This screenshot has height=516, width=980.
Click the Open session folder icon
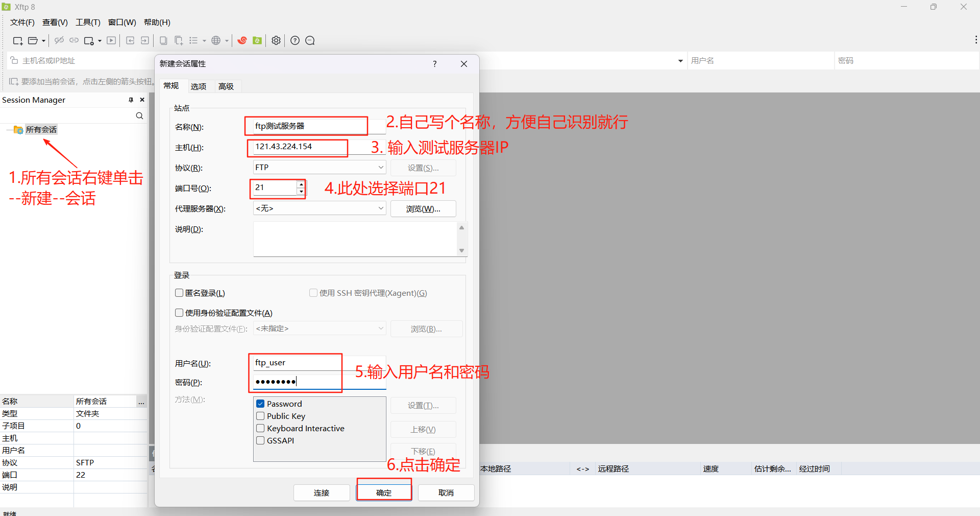click(x=33, y=41)
